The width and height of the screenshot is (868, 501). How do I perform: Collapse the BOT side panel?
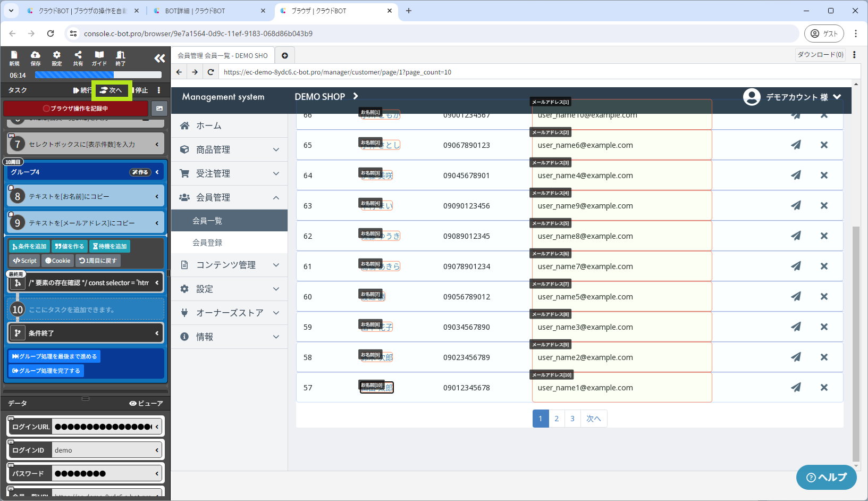[x=159, y=58]
